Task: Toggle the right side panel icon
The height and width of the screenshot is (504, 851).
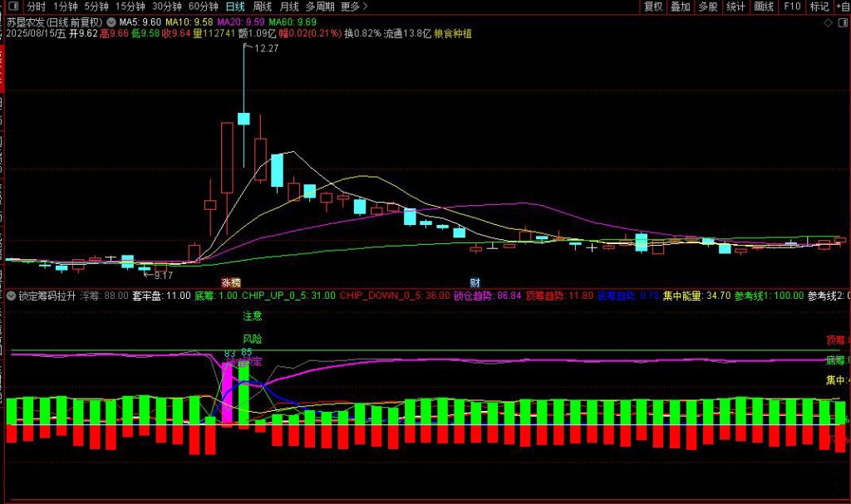Action: pyautogui.click(x=842, y=22)
